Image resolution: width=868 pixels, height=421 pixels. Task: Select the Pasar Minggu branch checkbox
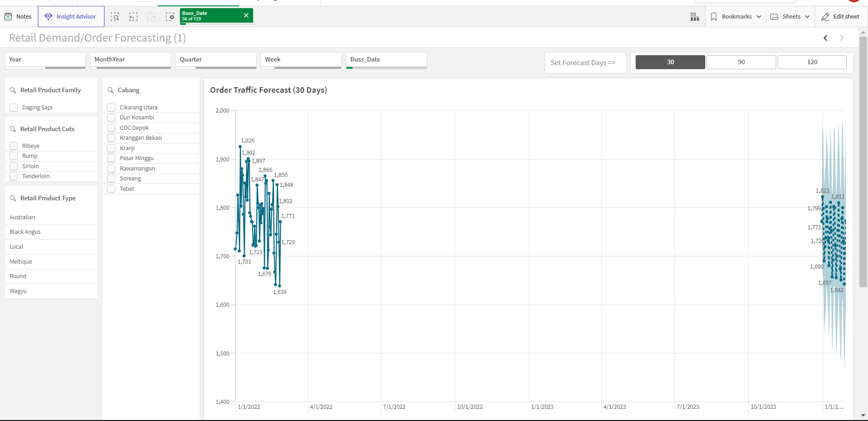point(111,158)
